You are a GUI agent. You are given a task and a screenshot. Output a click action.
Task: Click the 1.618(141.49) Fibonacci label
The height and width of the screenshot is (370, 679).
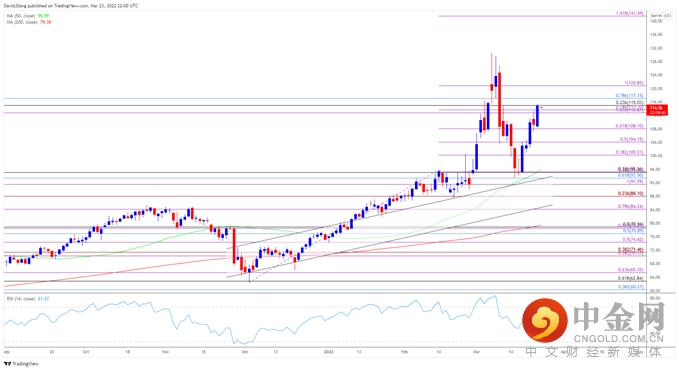click(x=629, y=13)
